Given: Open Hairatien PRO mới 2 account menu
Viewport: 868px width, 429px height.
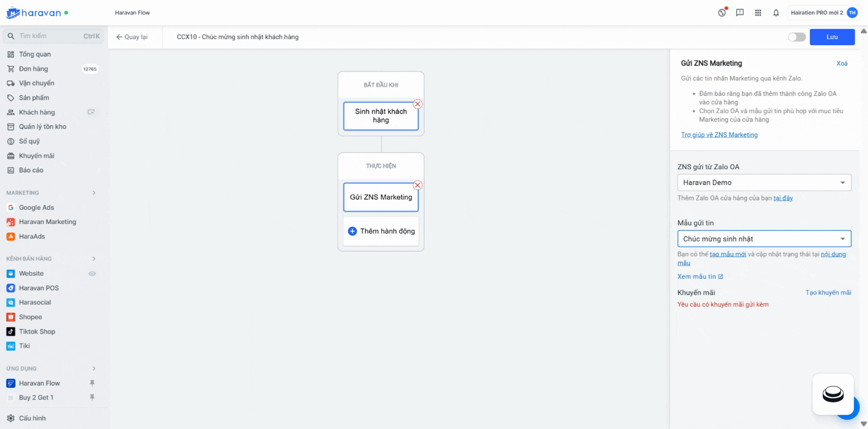Looking at the screenshot, I should click(x=824, y=13).
